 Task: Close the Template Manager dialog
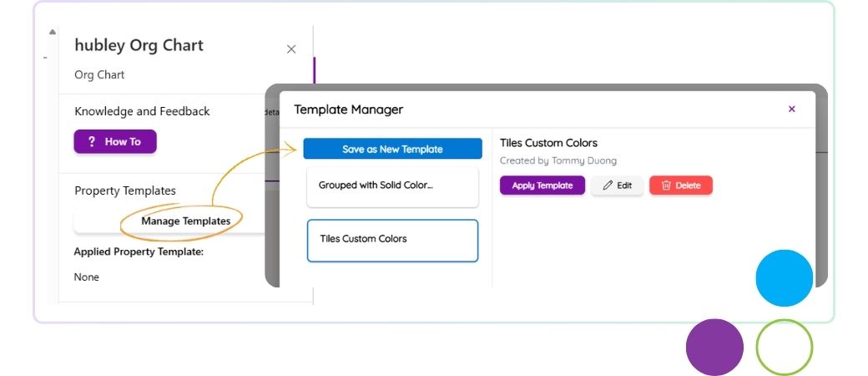(791, 109)
